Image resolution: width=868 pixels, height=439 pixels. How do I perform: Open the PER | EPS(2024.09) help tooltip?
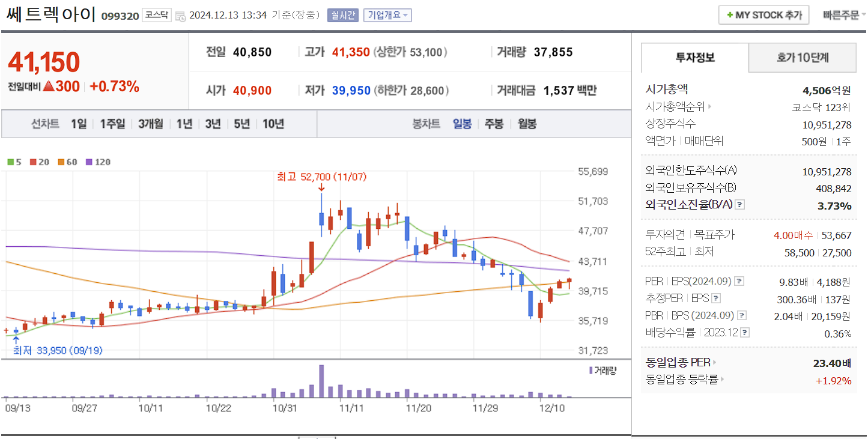pyautogui.click(x=739, y=281)
